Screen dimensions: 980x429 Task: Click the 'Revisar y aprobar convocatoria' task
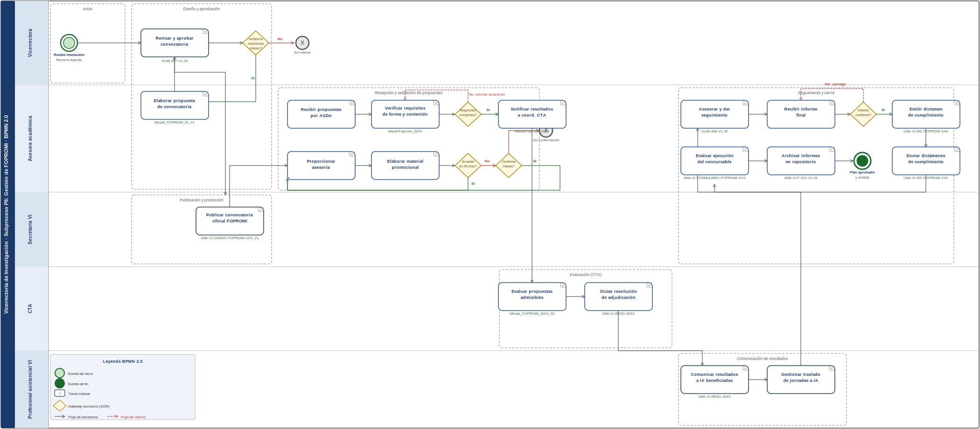coord(175,43)
